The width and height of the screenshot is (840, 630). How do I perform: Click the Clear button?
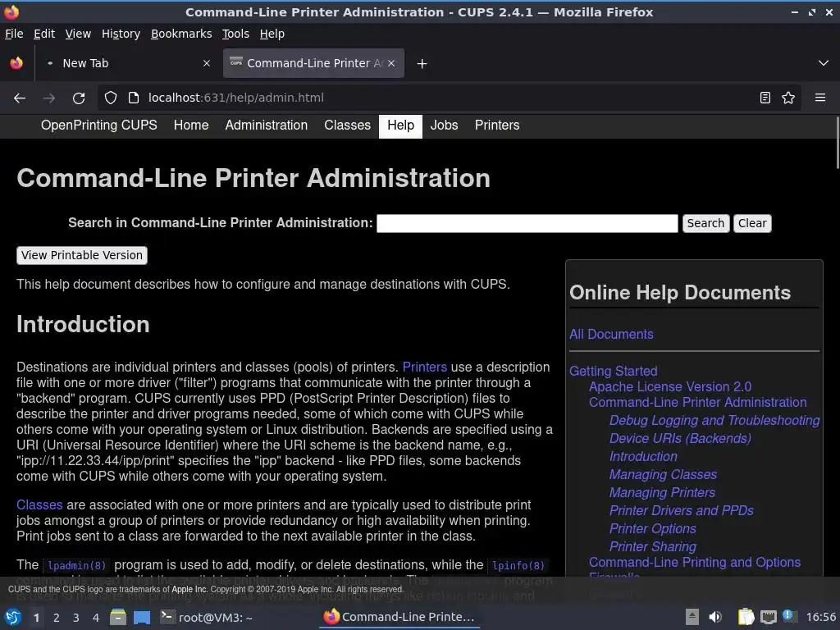[x=752, y=223]
